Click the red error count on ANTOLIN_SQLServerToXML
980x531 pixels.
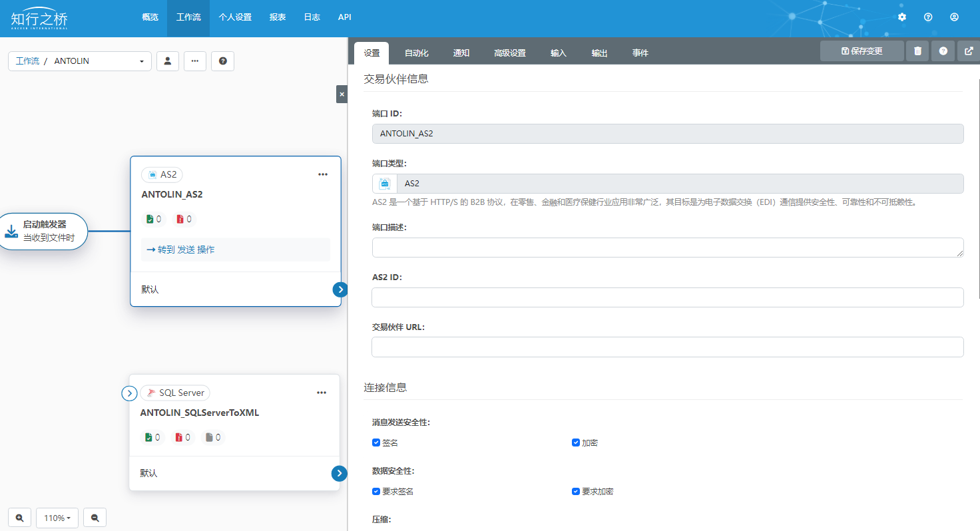tap(182, 437)
